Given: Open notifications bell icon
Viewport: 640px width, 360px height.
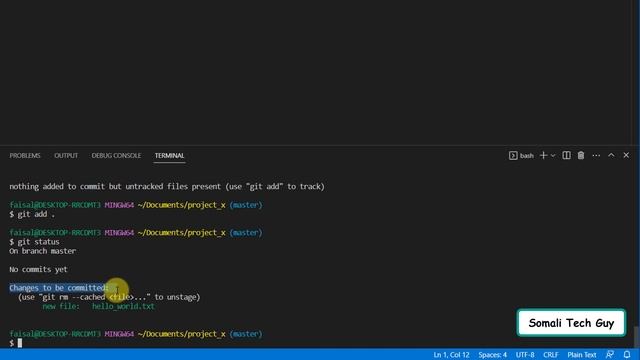Looking at the screenshot, I should [x=627, y=355].
